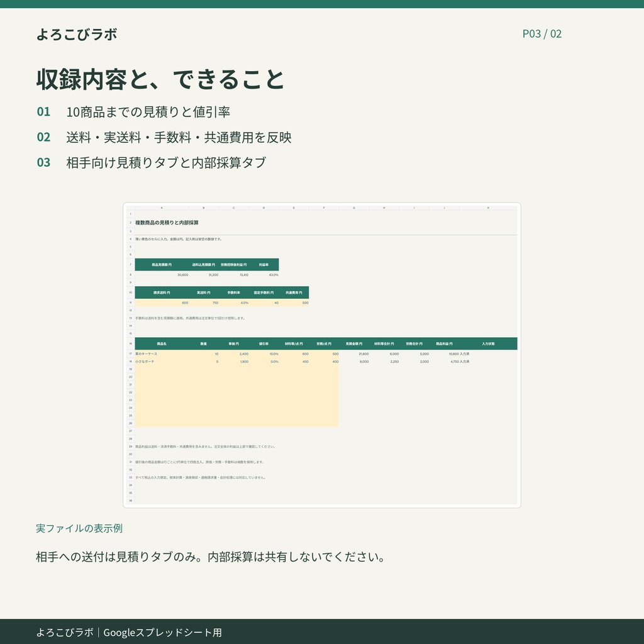Select the 1,800 unit price cell
This screenshot has width=644, height=644.
[x=234, y=362]
